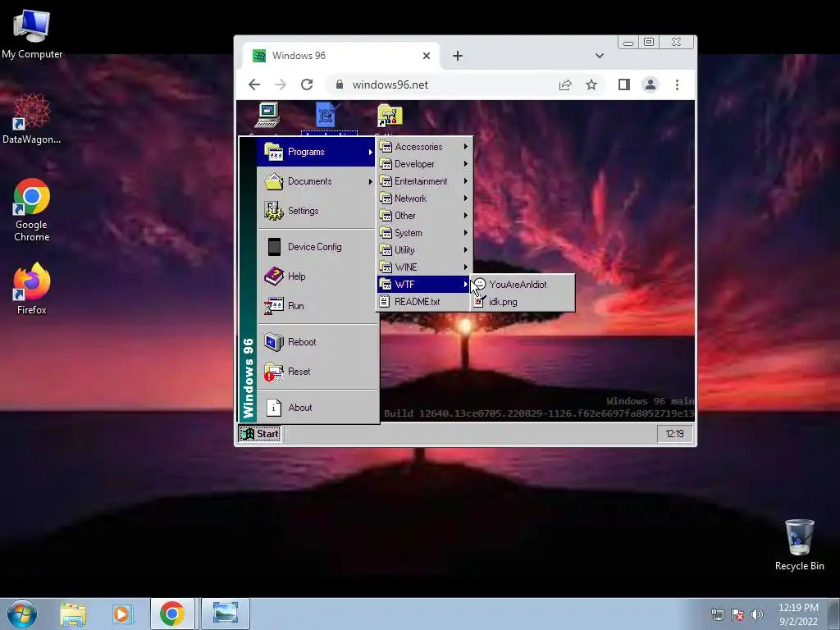
Task: Open the Recycle Bin
Action: pos(799,545)
